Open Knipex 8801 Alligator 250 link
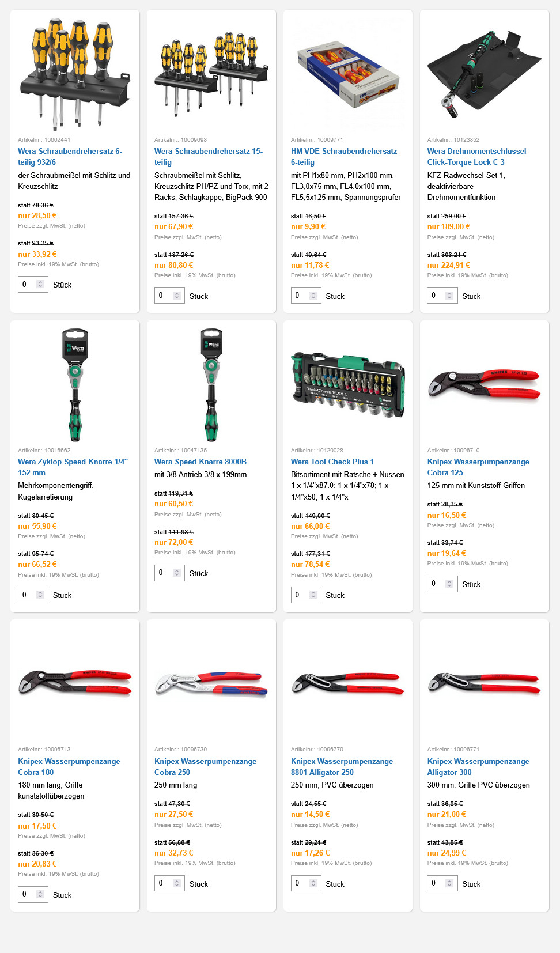This screenshot has height=953, width=560. [x=342, y=767]
